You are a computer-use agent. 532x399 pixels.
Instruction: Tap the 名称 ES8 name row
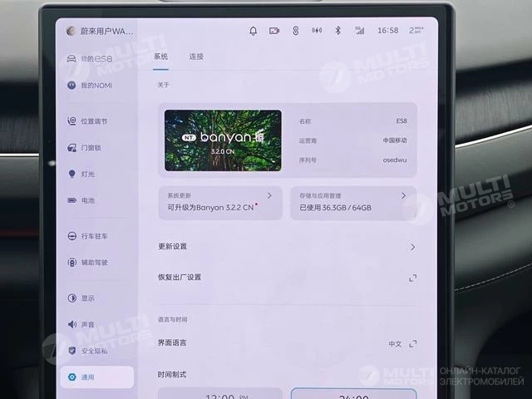click(x=352, y=121)
